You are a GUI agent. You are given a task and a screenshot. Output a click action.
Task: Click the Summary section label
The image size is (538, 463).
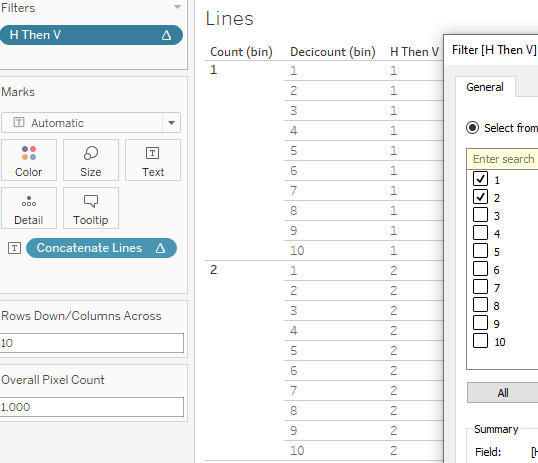(496, 429)
